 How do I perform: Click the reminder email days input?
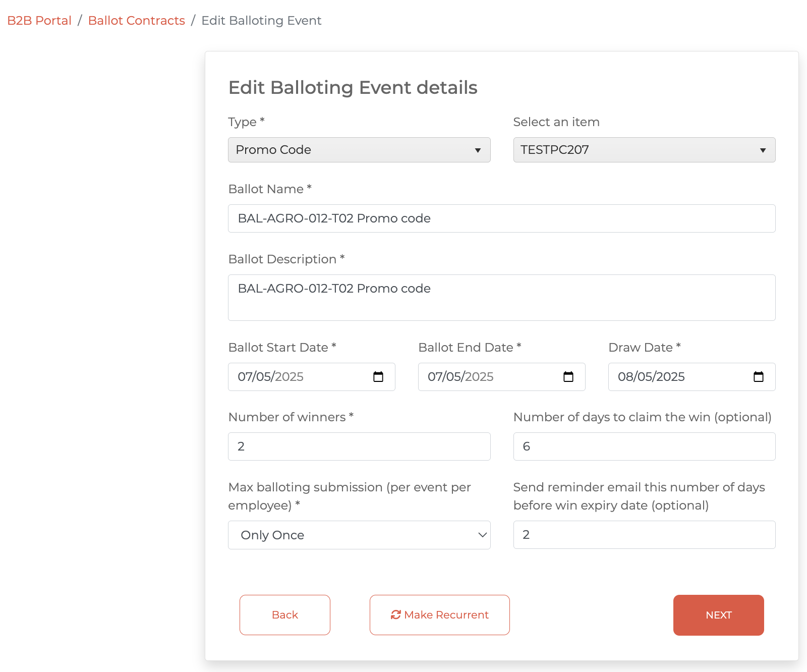point(644,535)
